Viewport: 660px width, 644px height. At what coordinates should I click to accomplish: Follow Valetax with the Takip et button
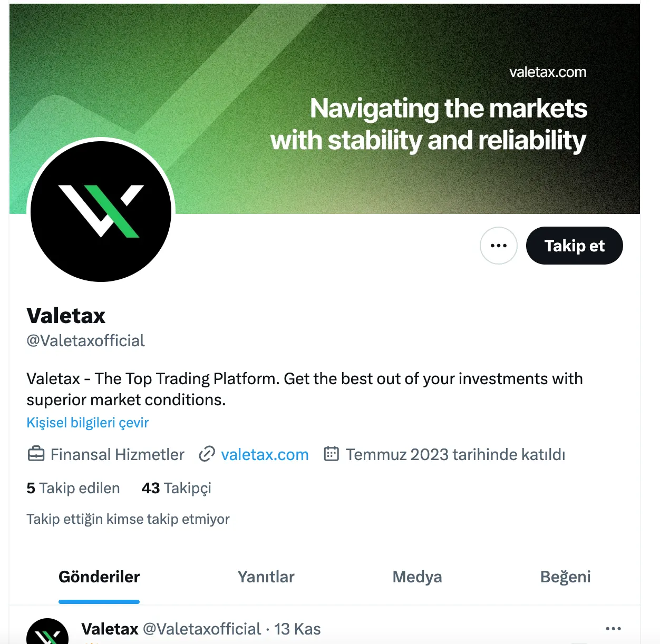pyautogui.click(x=574, y=246)
